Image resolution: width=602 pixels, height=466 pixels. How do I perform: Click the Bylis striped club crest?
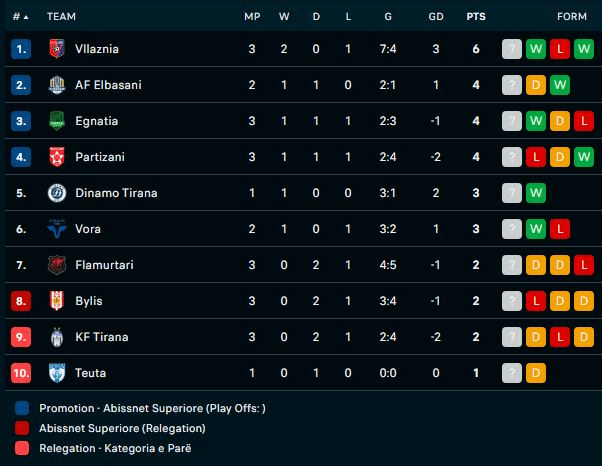point(57,301)
